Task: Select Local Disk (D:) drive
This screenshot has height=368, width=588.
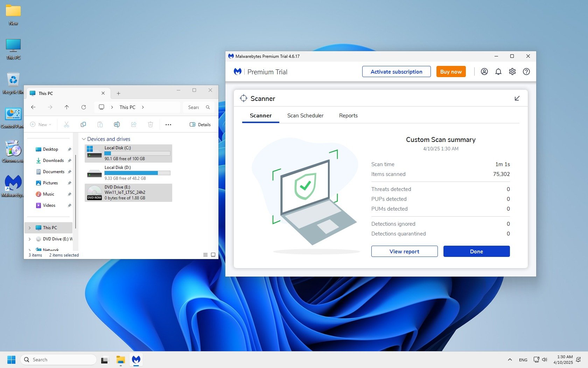Action: click(128, 173)
